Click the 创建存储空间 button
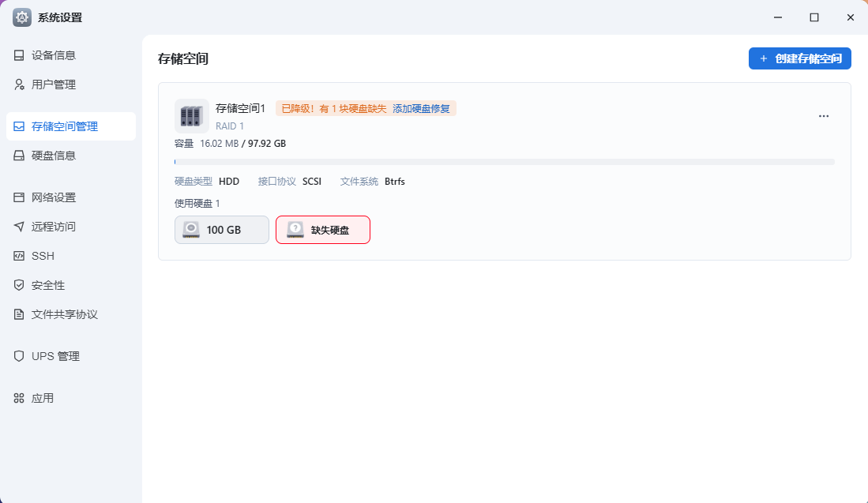The image size is (868, 503). point(799,58)
